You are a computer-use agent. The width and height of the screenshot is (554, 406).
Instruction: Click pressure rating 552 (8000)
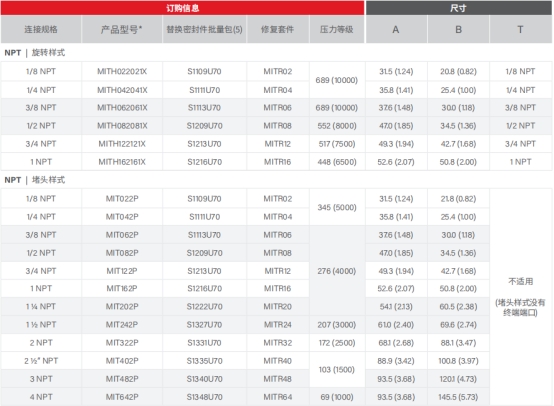(337, 126)
